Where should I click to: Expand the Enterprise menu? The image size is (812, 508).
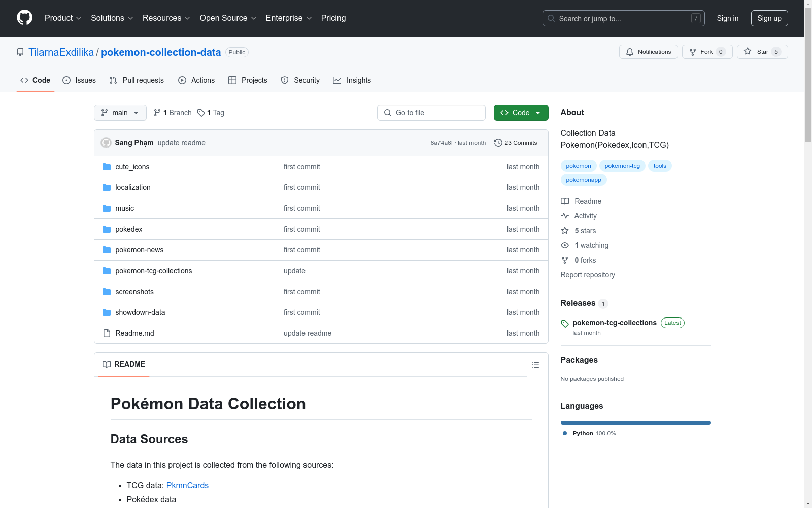pyautogui.click(x=289, y=18)
